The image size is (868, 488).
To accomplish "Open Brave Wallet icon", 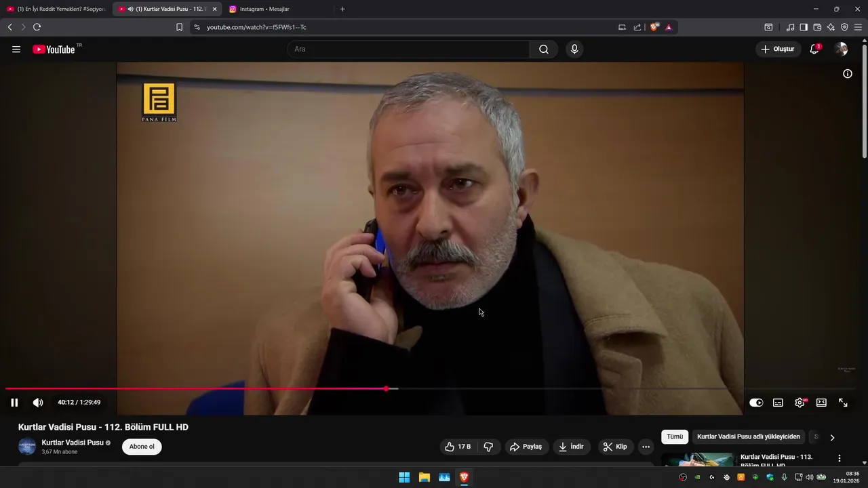I will tap(817, 27).
